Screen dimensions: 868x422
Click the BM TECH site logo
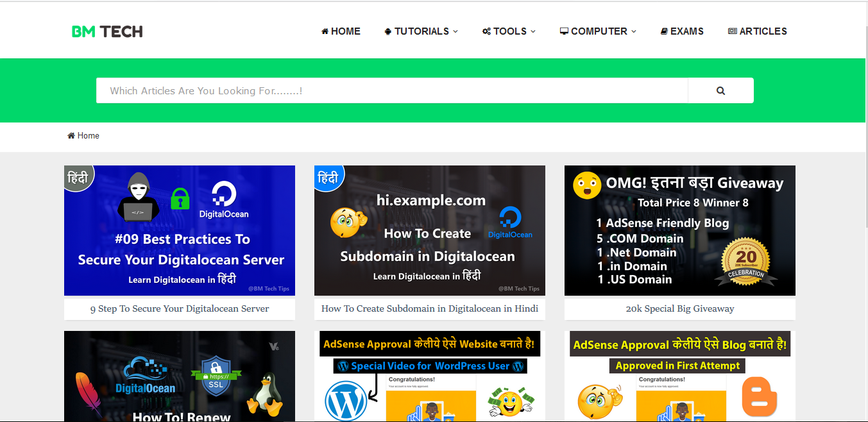[x=107, y=31]
